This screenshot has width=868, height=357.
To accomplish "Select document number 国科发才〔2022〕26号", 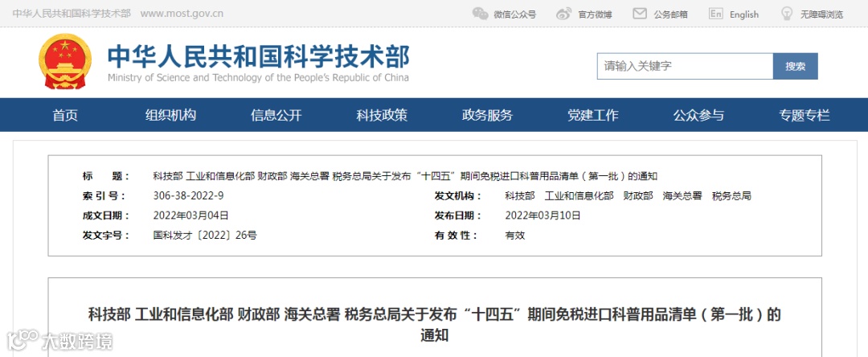I will click(x=205, y=236).
